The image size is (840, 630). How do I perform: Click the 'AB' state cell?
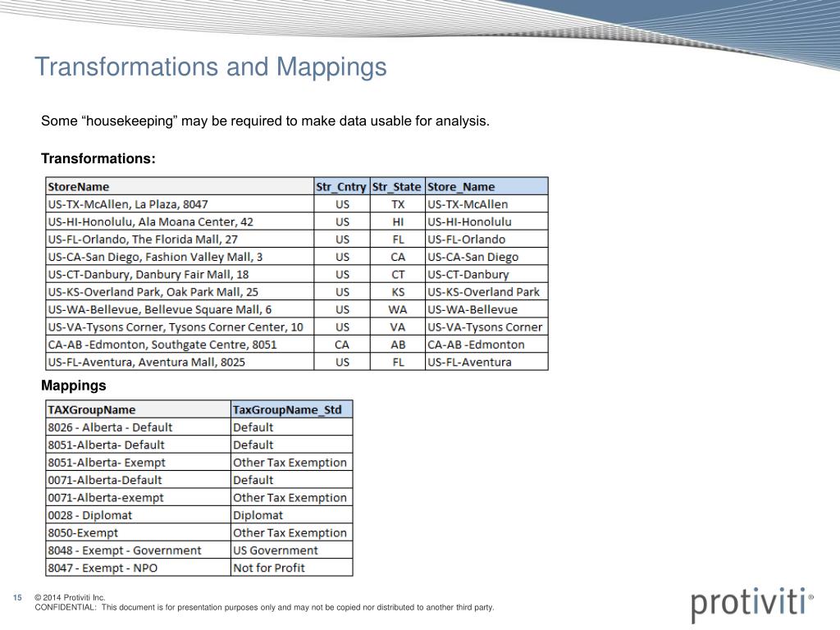pos(398,345)
